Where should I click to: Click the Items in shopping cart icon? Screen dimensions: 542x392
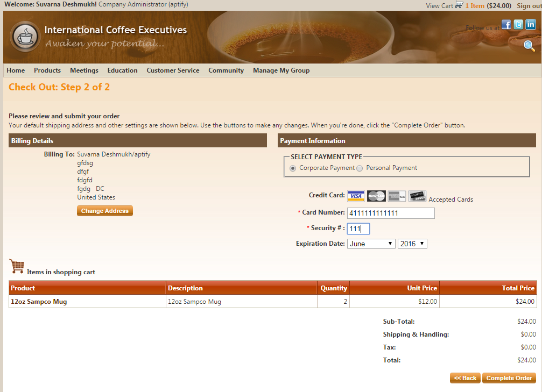[17, 266]
